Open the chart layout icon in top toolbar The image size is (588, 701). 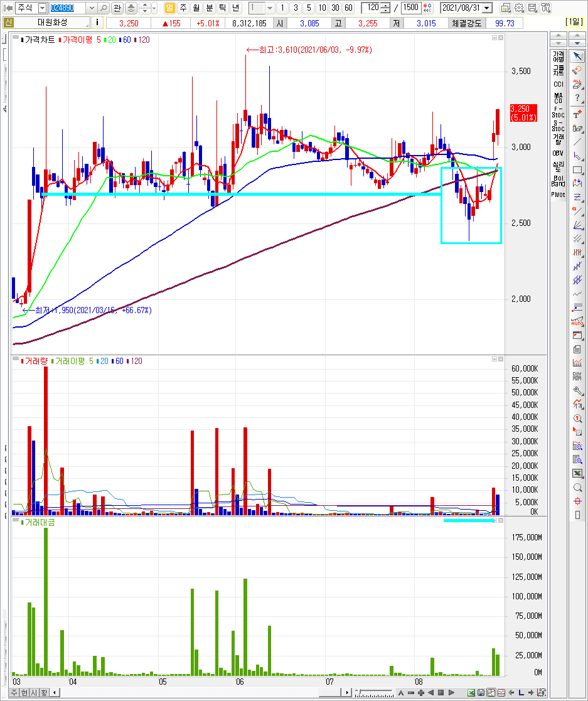pos(505,8)
